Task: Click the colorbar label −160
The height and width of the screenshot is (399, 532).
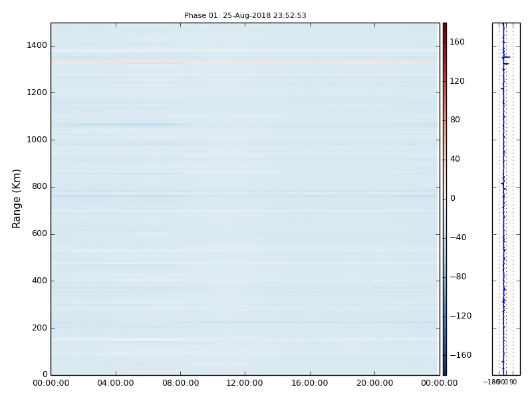Action: 461,355
